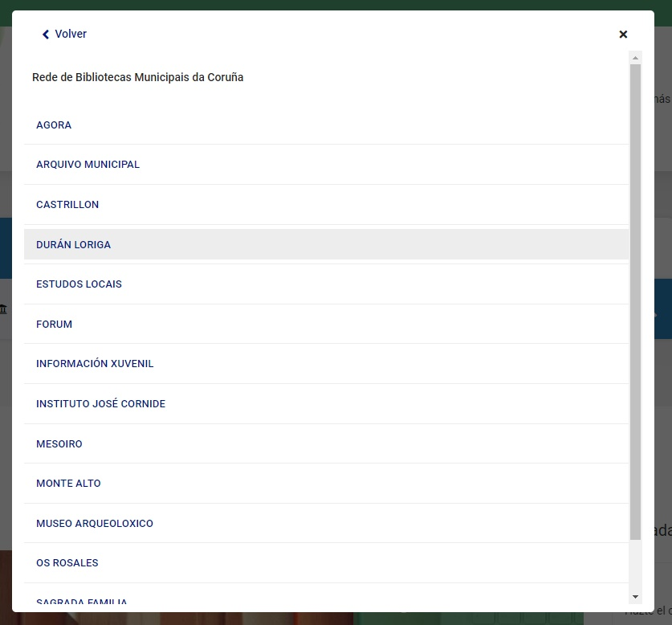
Task: Click the scrollbar down arrow
Action: [x=636, y=597]
